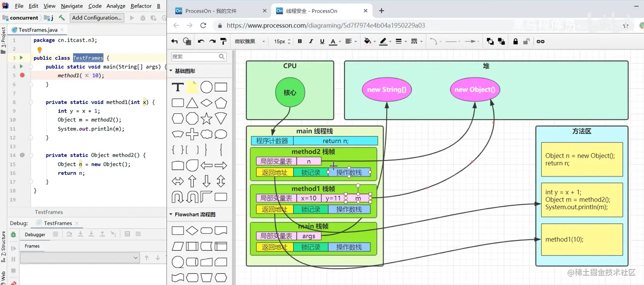644x285 pixels.
Task: Toggle bold text formatting
Action: tap(300, 41)
